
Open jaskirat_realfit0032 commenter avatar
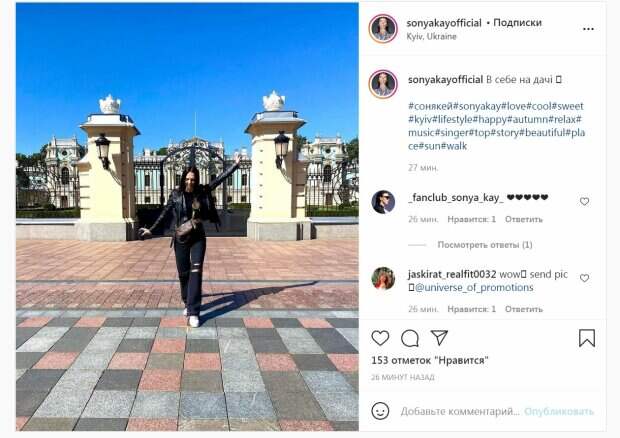(383, 278)
